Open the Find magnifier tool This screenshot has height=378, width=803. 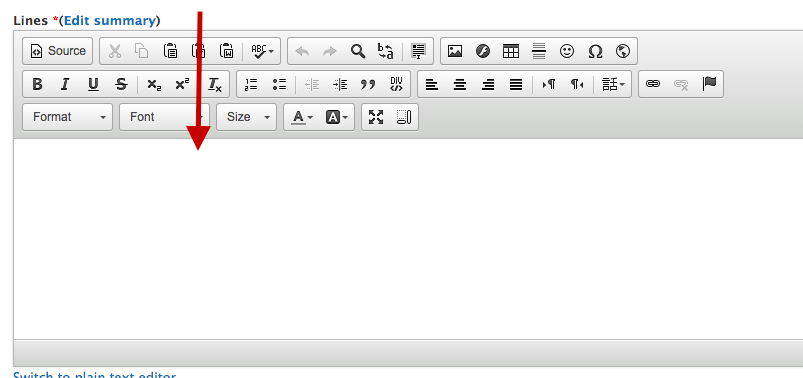coord(357,51)
